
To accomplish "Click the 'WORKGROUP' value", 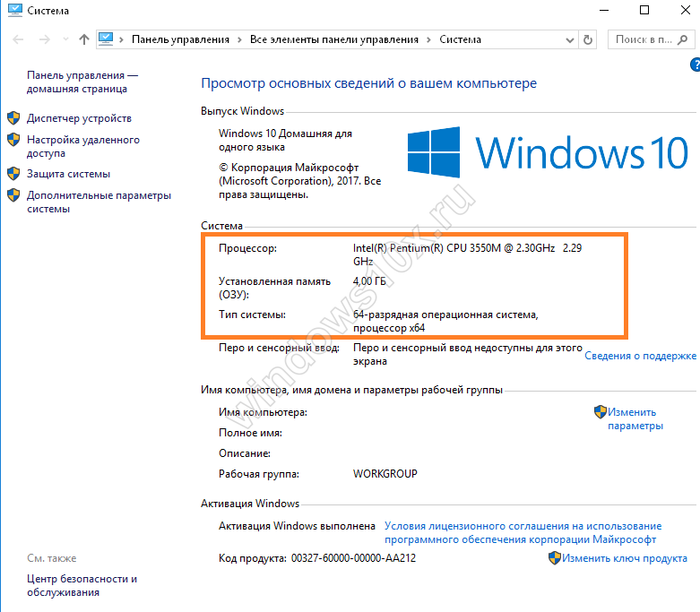I will click(385, 474).
